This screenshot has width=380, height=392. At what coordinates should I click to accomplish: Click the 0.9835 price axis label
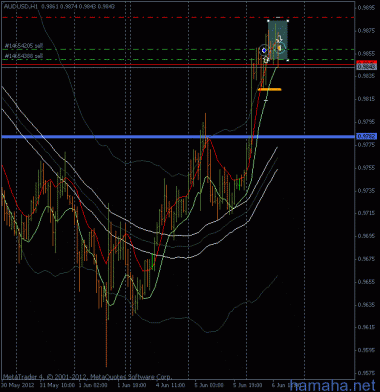(x=365, y=76)
